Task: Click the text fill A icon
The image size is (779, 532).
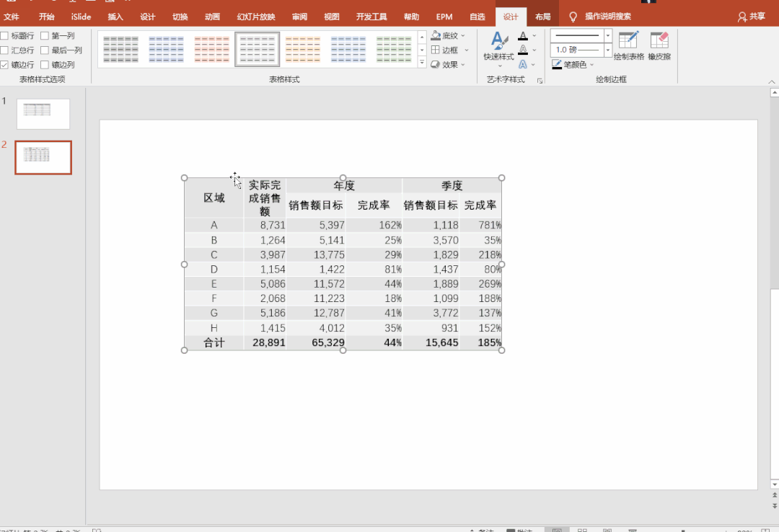Action: pos(523,36)
